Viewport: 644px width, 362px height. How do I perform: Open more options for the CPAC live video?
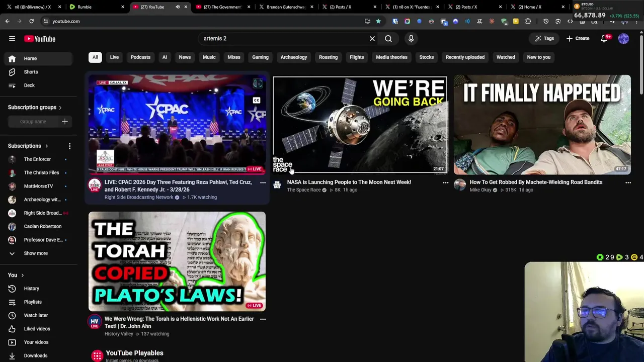click(263, 183)
